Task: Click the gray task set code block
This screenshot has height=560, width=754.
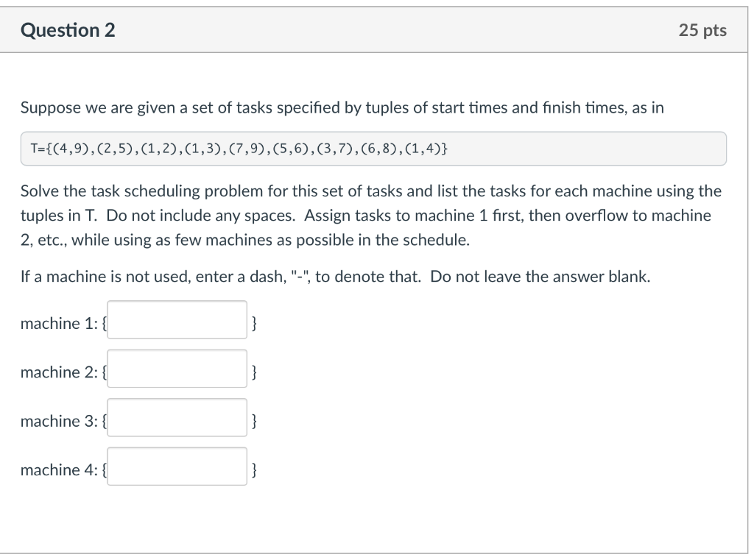Action: point(373,149)
